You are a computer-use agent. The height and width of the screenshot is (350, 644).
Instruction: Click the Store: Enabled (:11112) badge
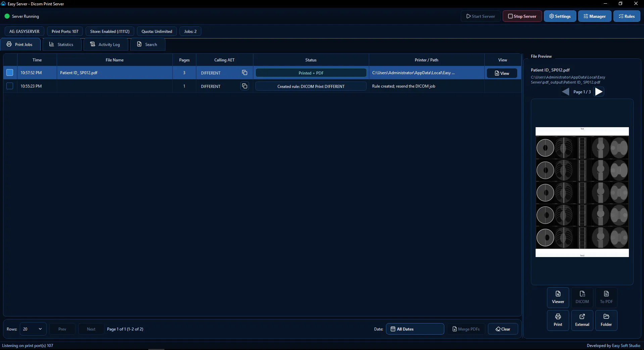click(x=110, y=31)
